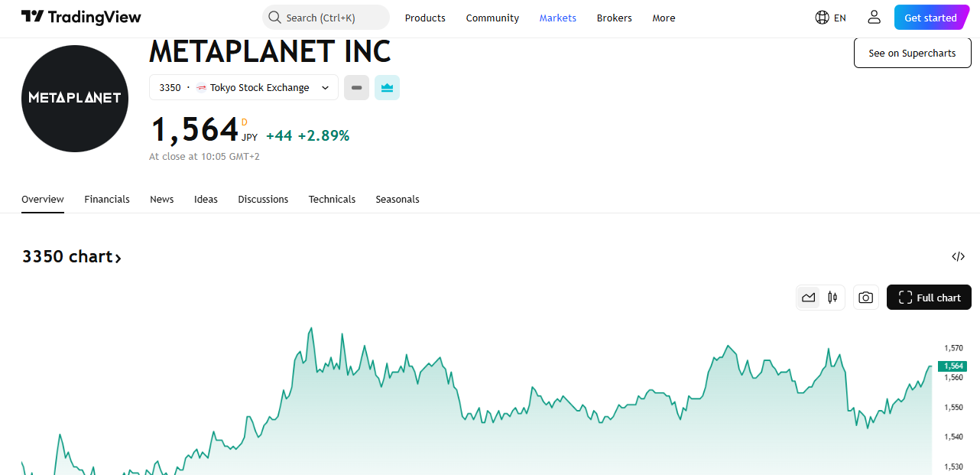Open the language globe selector
This screenshot has height=475, width=980.
click(823, 18)
